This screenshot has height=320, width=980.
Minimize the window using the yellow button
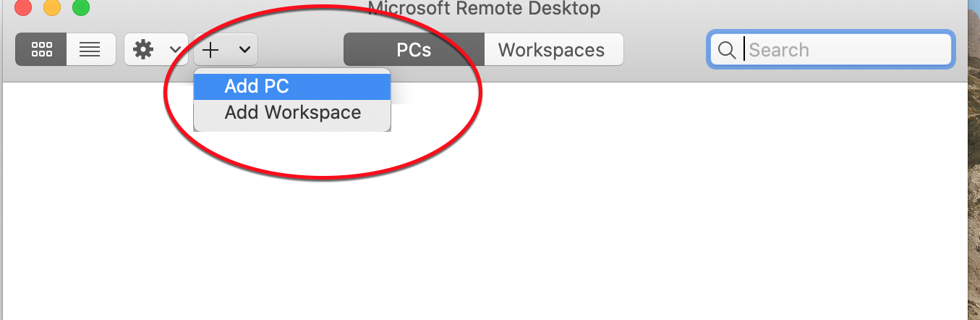(52, 8)
